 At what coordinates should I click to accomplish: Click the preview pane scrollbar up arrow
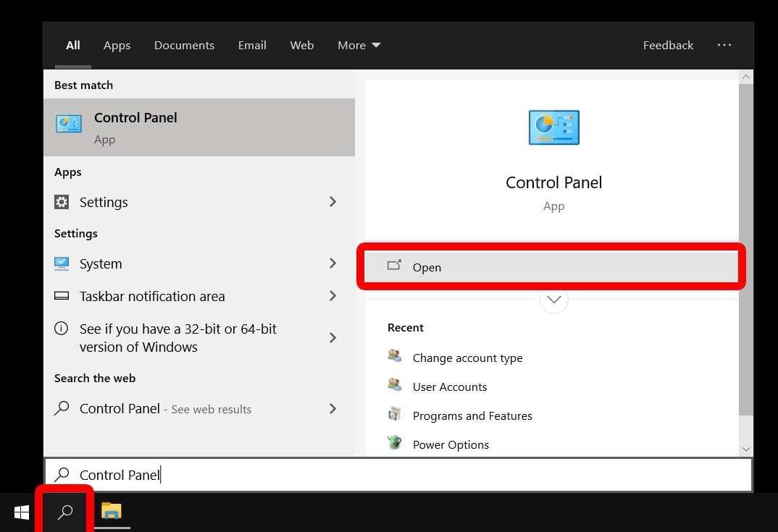[x=745, y=77]
